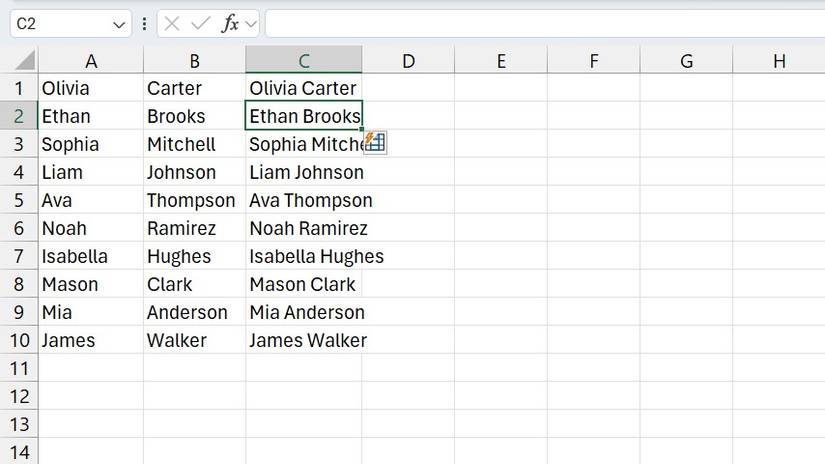Image resolution: width=825 pixels, height=464 pixels.
Task: Select column A header
Action: (x=91, y=61)
